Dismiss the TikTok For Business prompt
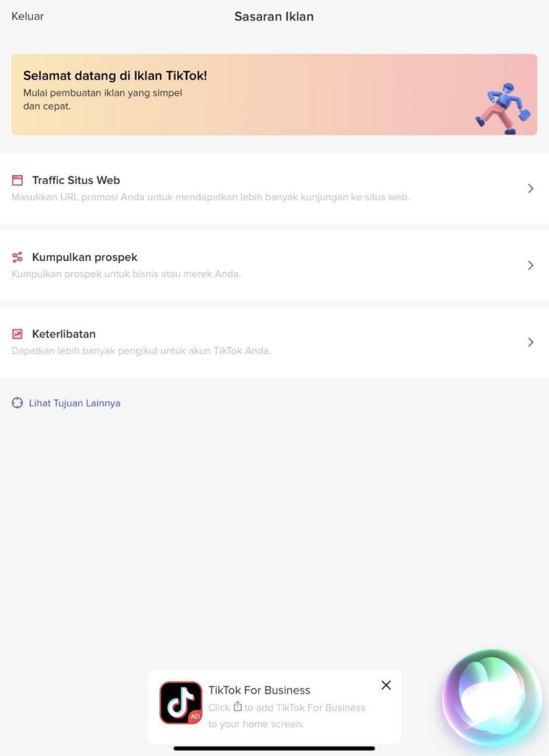549x756 pixels. point(386,685)
